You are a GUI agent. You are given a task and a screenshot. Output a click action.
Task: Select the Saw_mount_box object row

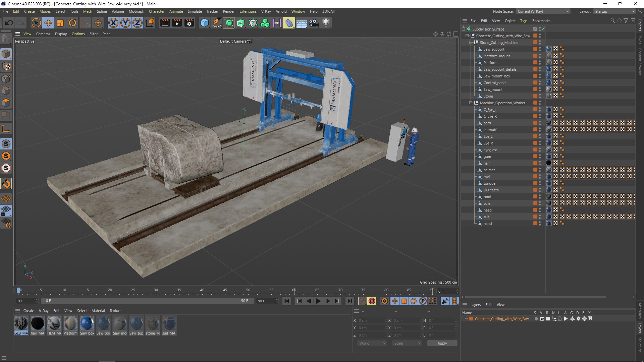coord(496,76)
